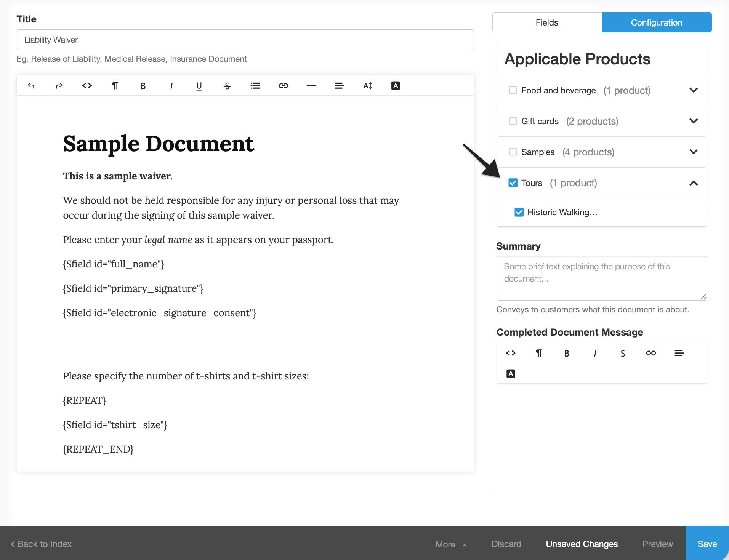Open paragraph format menu in main editor

click(115, 86)
